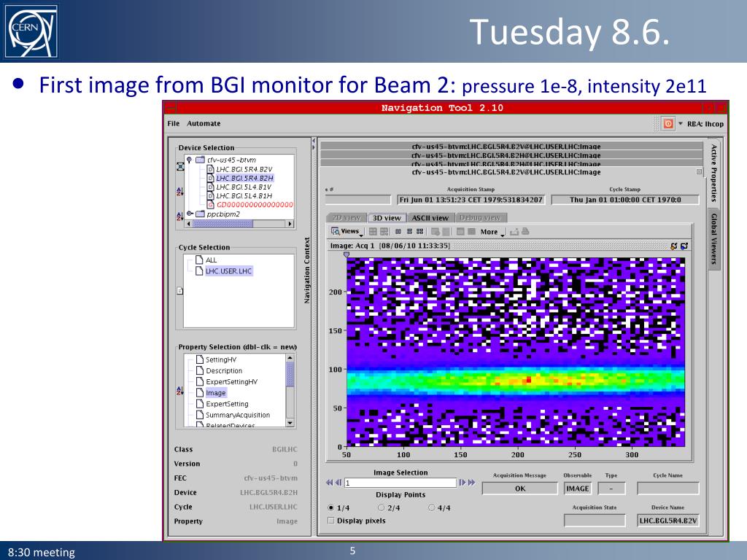Go to the next image arrow
The height and width of the screenshot is (560, 747).
(x=462, y=483)
